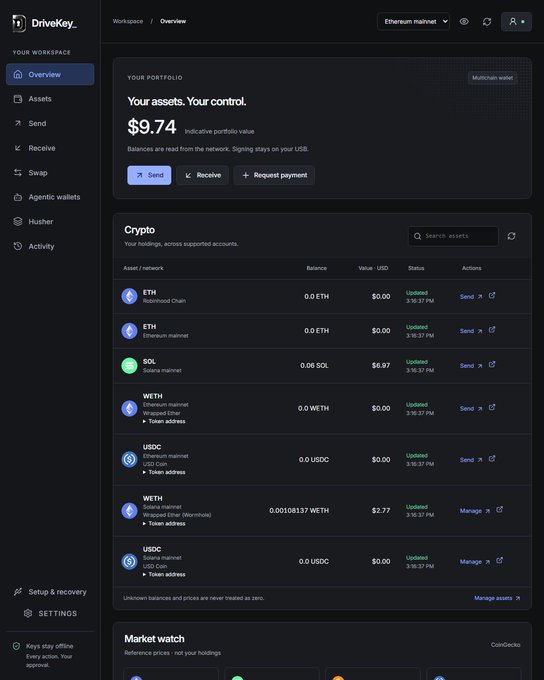Click Manage for WETH on Solana mainnet
The width and height of the screenshot is (544, 680).
coord(475,511)
